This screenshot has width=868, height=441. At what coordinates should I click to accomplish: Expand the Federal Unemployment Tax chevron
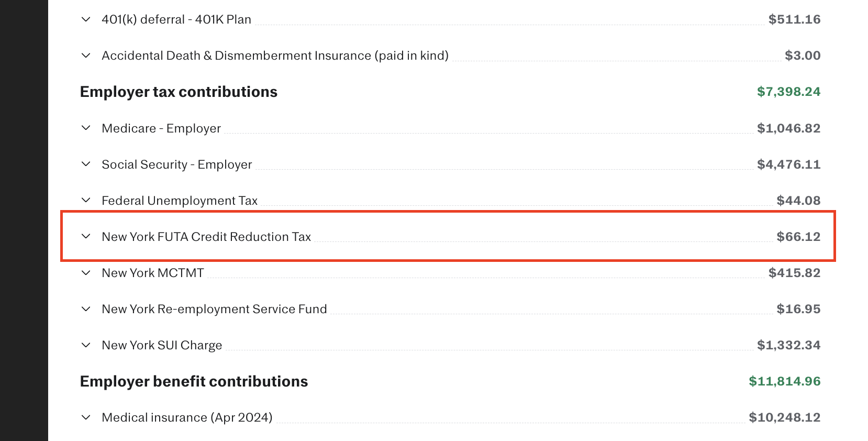86,201
